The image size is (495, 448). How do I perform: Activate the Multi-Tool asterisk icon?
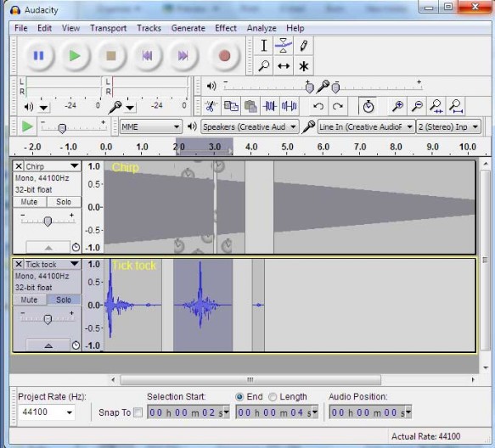pos(304,66)
